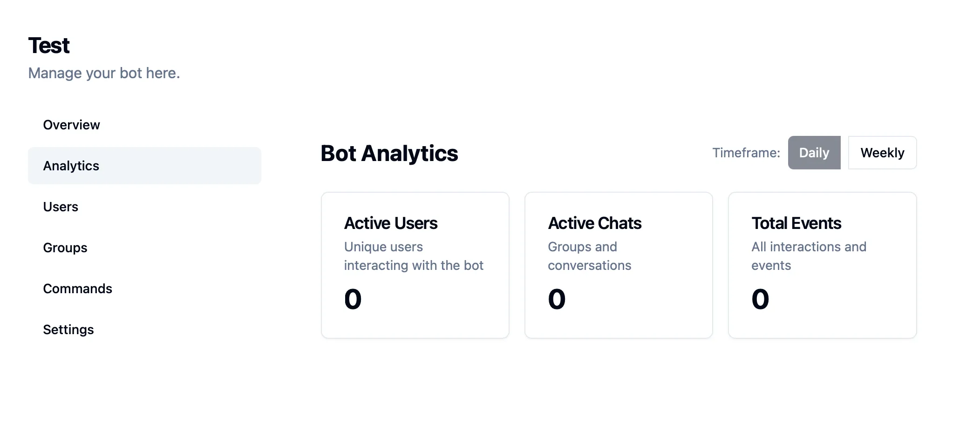Screen dimensions: 980x430
Task: Click the 'Groups and conversations' description
Action: point(589,256)
